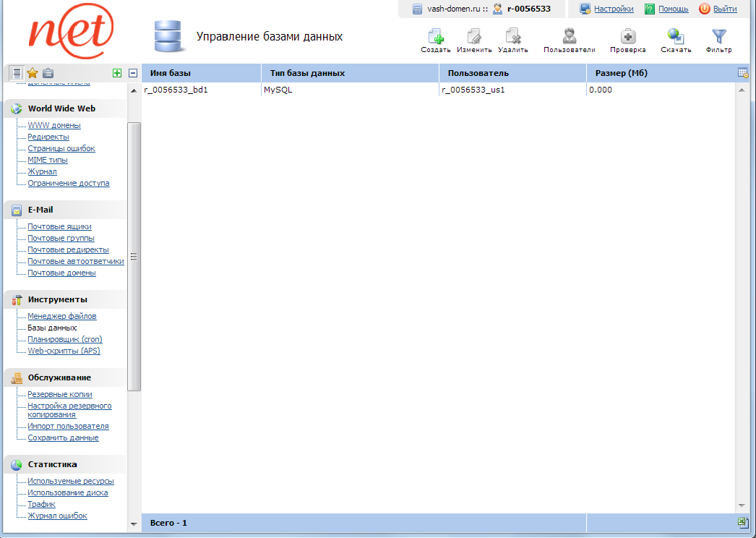Image resolution: width=756 pixels, height=538 pixels.
Task: Collapse the World Wide Web section header
Action: pos(61,108)
